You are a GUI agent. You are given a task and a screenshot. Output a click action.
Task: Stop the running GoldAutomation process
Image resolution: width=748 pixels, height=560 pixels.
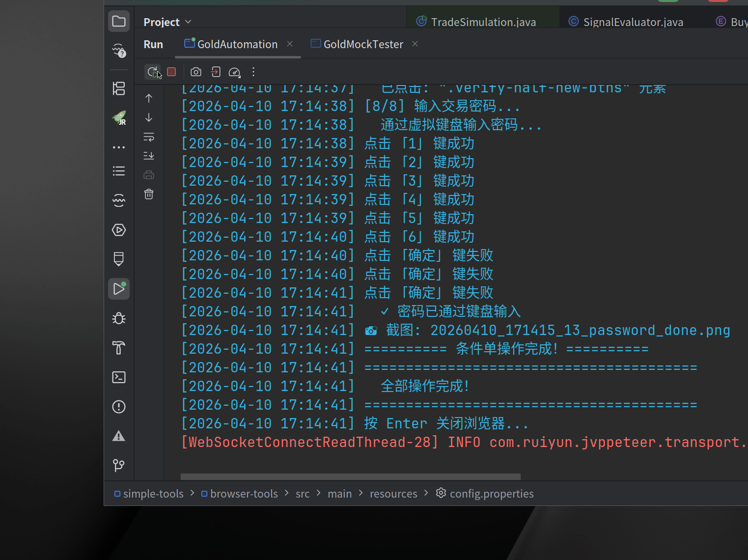[x=171, y=72]
